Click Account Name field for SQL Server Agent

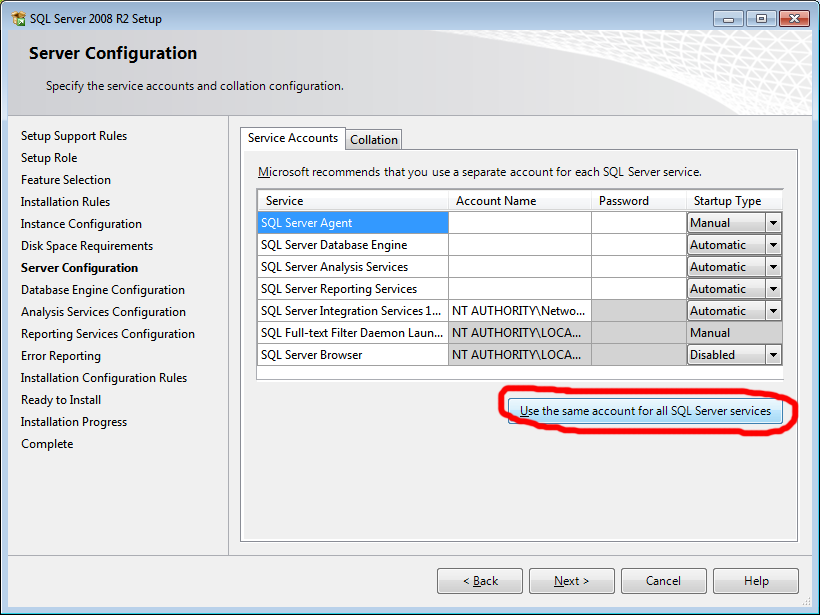click(519, 223)
